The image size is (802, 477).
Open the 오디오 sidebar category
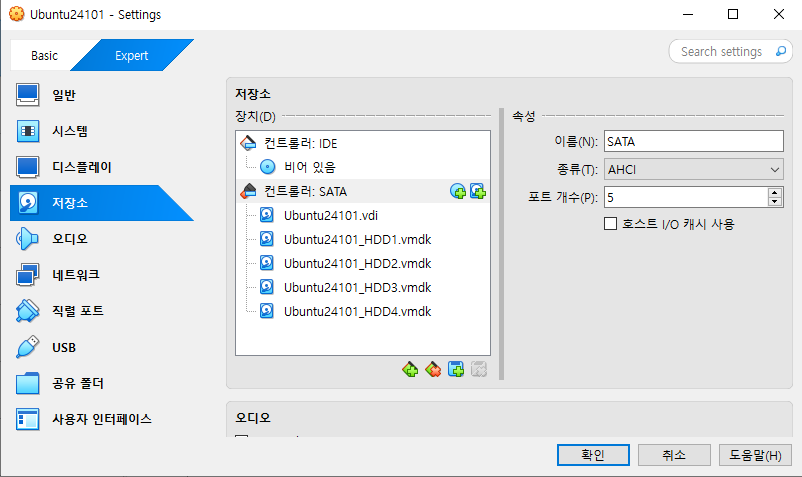point(101,239)
